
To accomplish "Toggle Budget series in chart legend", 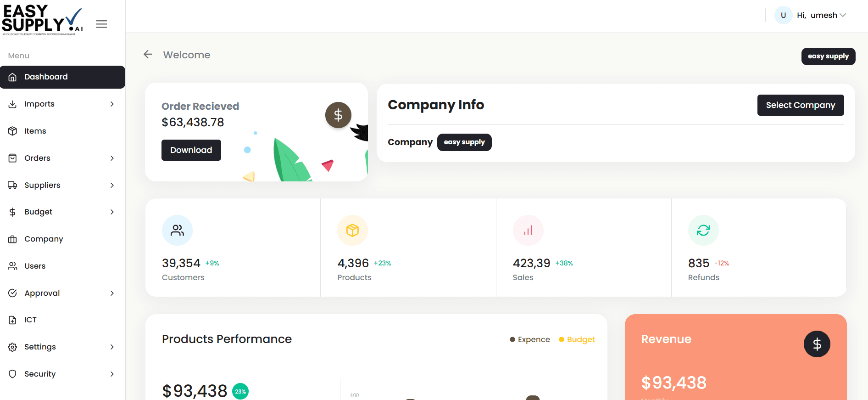I will coord(577,339).
